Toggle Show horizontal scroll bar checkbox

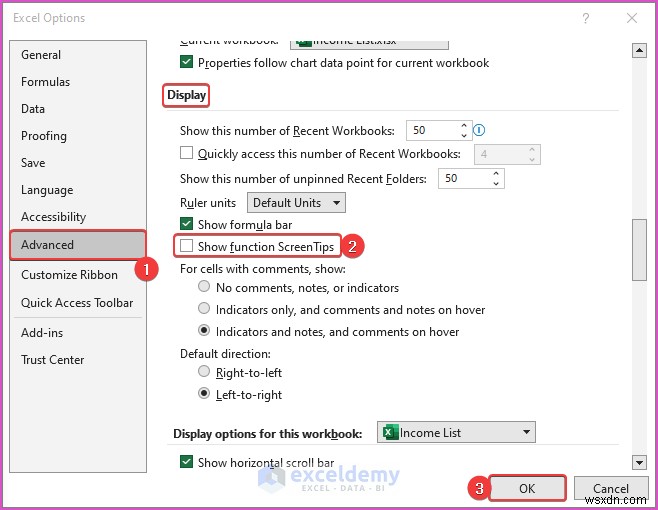point(186,462)
